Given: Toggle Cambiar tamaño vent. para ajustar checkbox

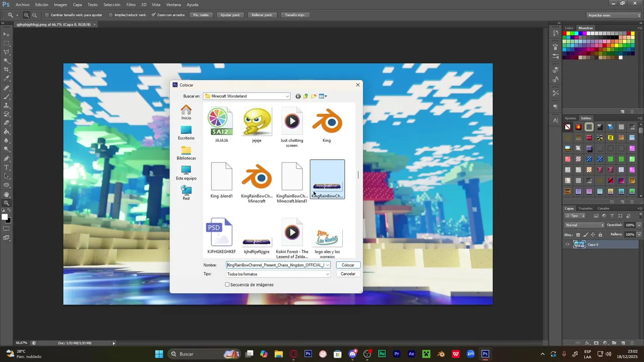Looking at the screenshot, I should (47, 15).
